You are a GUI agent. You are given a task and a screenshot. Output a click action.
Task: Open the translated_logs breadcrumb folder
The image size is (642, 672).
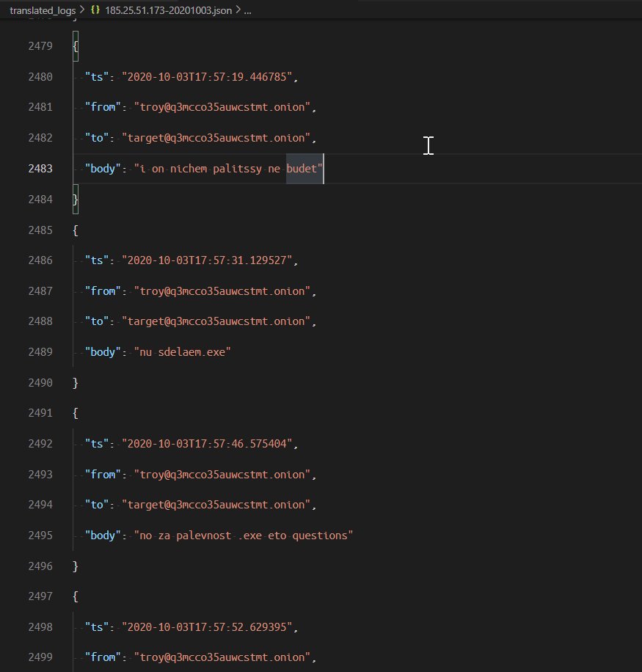pos(43,10)
